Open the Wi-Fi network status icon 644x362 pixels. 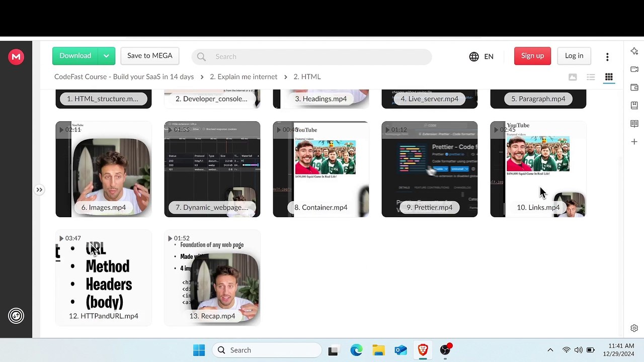point(567,350)
